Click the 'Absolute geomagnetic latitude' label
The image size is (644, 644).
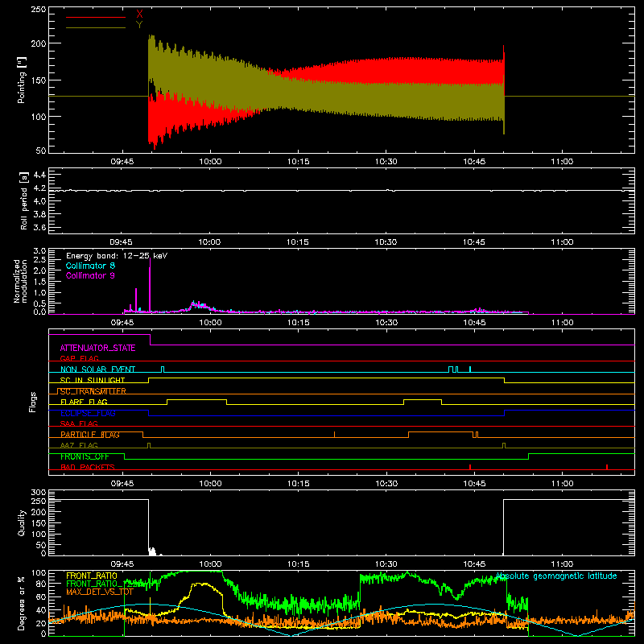(x=556, y=576)
